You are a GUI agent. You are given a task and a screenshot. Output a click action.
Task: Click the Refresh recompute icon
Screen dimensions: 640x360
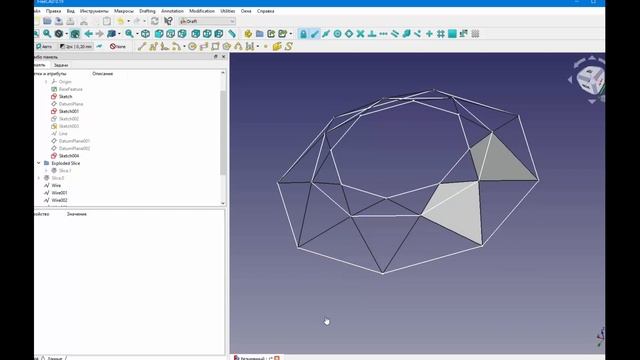[155, 21]
